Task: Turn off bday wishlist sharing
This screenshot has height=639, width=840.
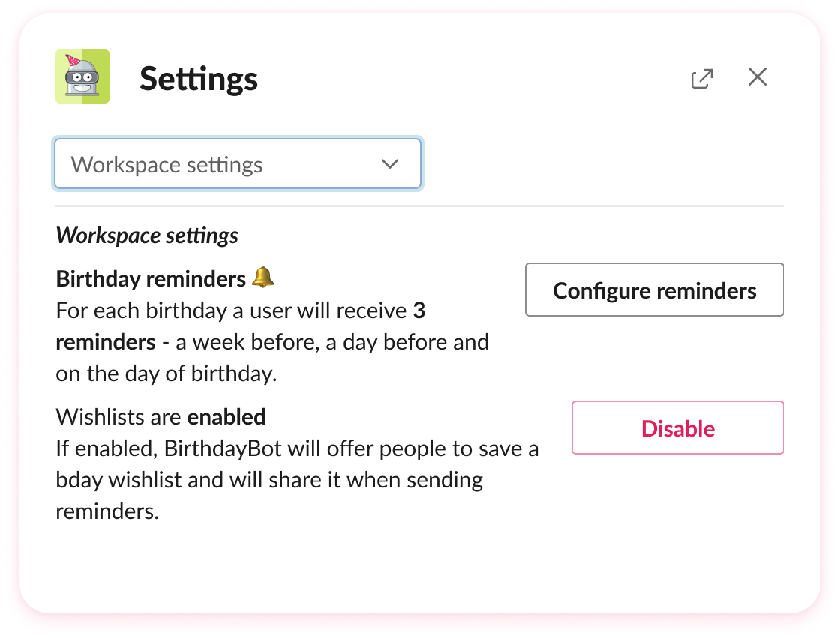Action: 676,427
